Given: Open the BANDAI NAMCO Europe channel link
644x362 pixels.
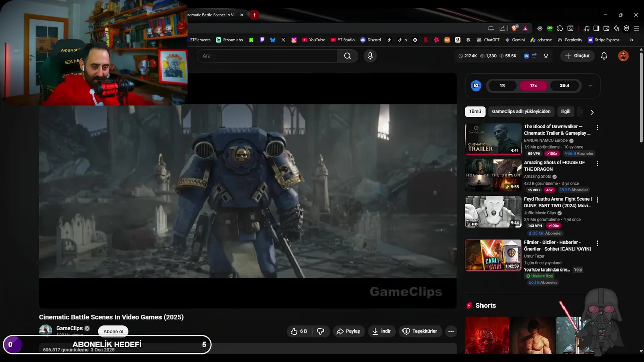Looking at the screenshot, I should pos(545,141).
